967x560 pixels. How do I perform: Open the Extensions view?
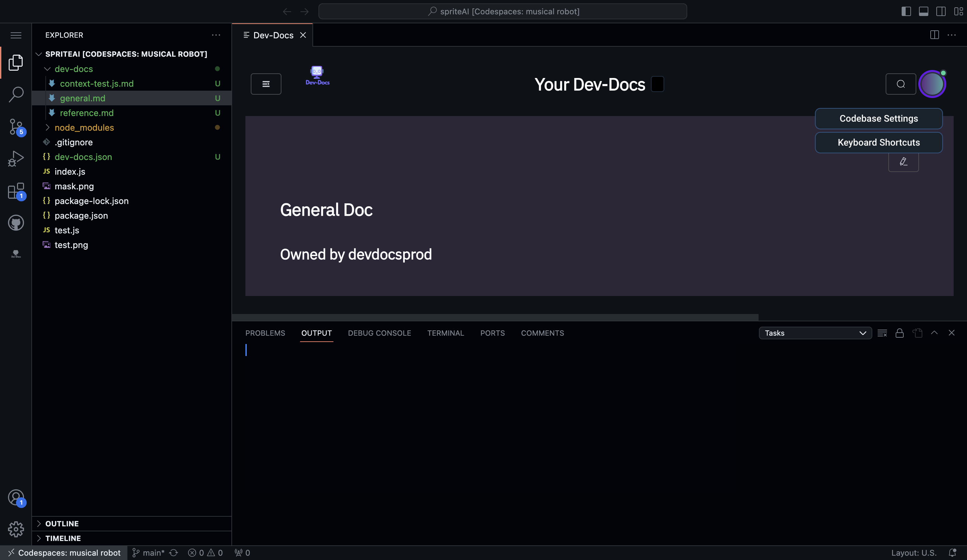point(16,191)
